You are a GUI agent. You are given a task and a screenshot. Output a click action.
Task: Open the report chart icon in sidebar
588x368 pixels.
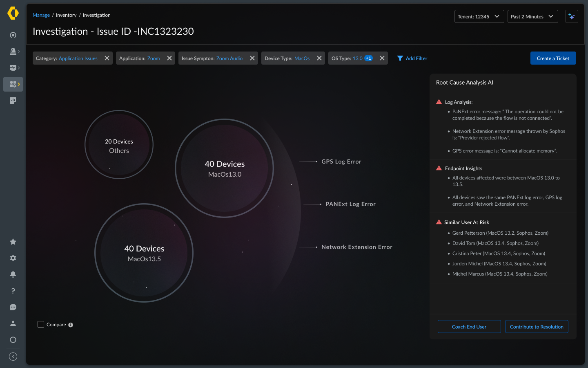13,101
